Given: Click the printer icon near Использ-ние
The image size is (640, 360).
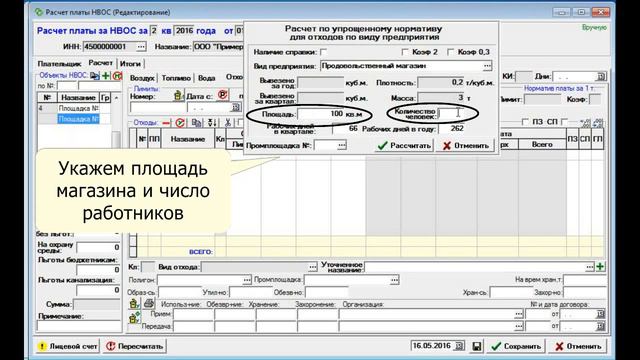Looking at the screenshot, I should (149, 303).
